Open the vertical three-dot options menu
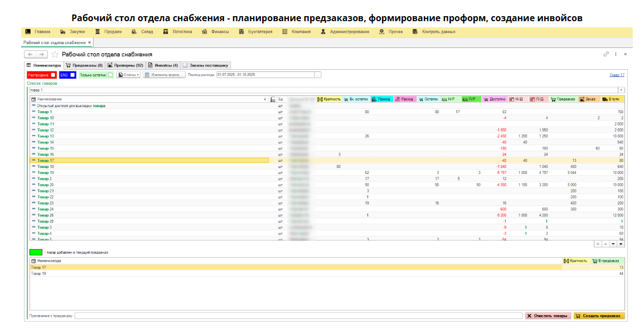This screenshot has height=333, width=644. coord(616,54)
